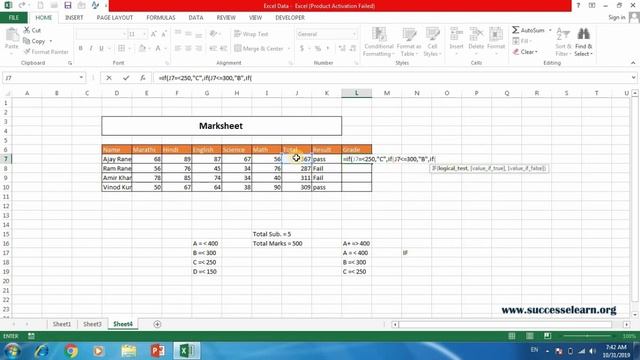Image resolution: width=640 pixels, height=360 pixels.
Task: Toggle Underline formatting
Action: (101, 49)
